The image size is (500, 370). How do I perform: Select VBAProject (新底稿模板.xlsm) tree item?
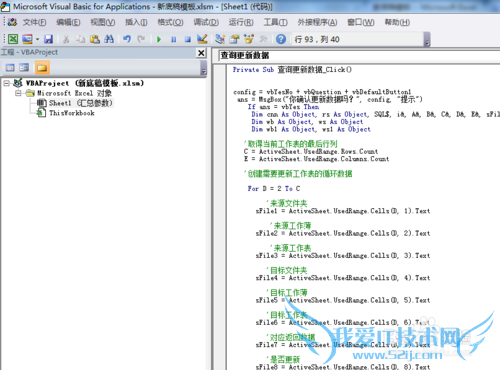click(85, 83)
